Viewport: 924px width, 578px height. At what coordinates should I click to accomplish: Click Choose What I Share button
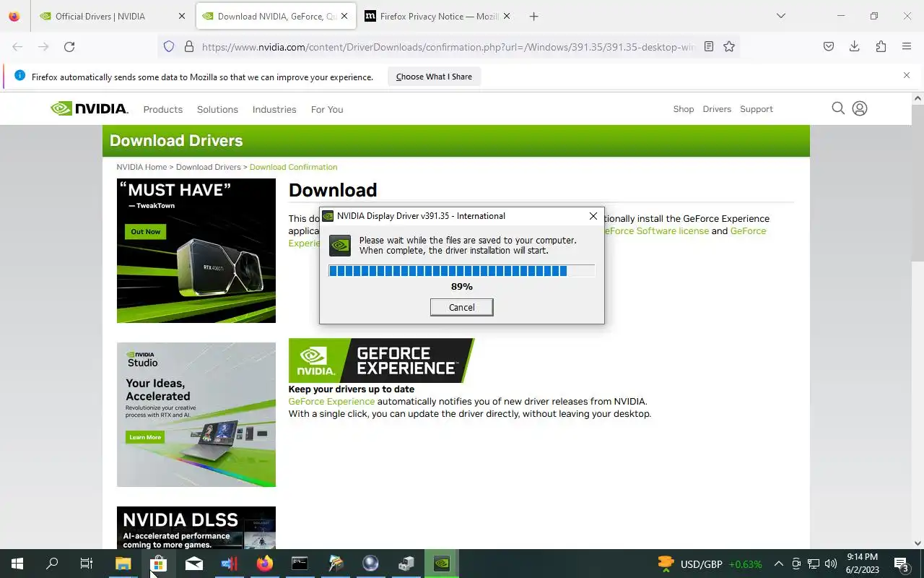[434, 77]
